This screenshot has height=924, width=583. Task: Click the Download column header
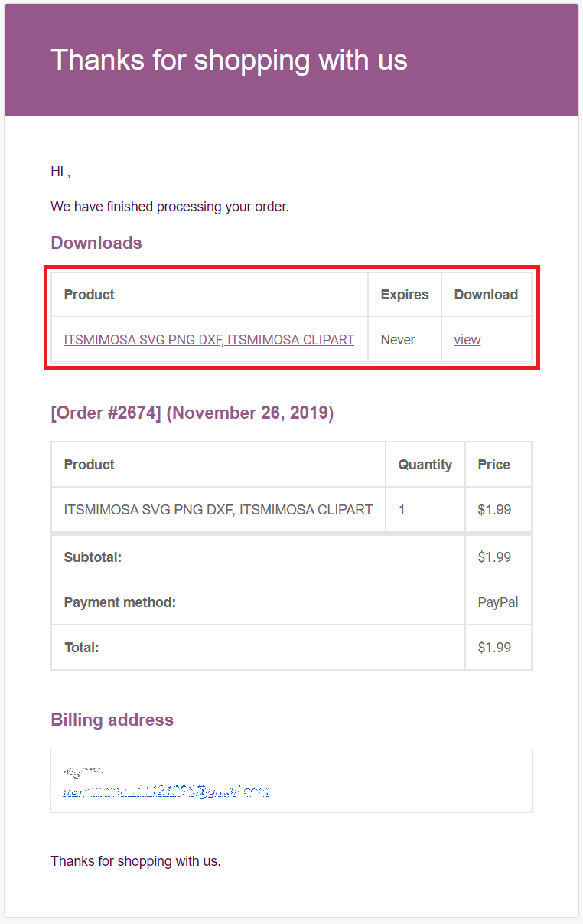(486, 295)
